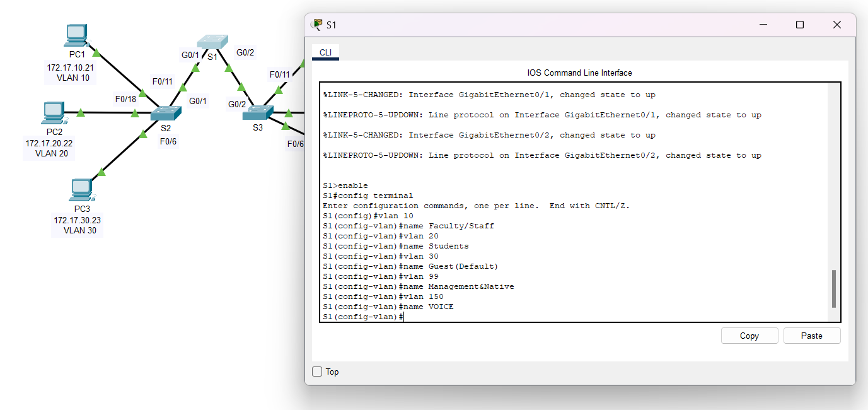This screenshot has width=868, height=410.
Task: Switch to the CLI tab
Action: (x=325, y=53)
